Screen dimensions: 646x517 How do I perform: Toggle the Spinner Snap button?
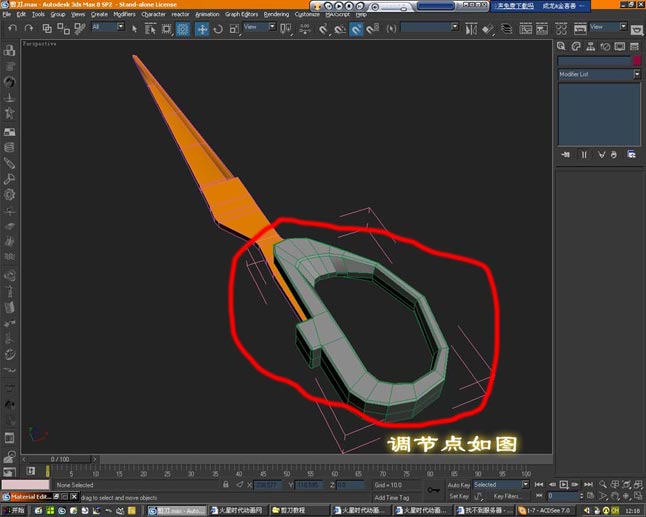pyautogui.click(x=372, y=29)
